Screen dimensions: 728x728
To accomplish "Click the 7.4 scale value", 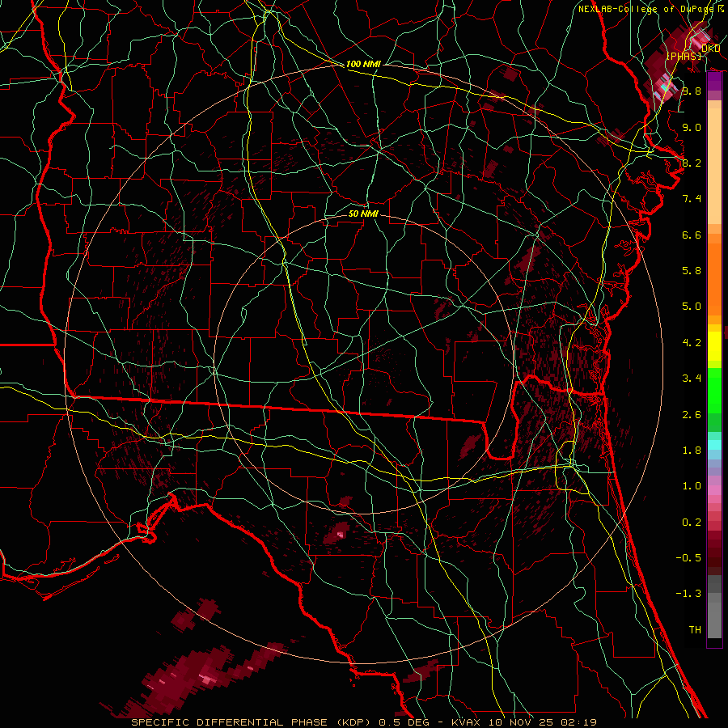I will click(x=692, y=199).
